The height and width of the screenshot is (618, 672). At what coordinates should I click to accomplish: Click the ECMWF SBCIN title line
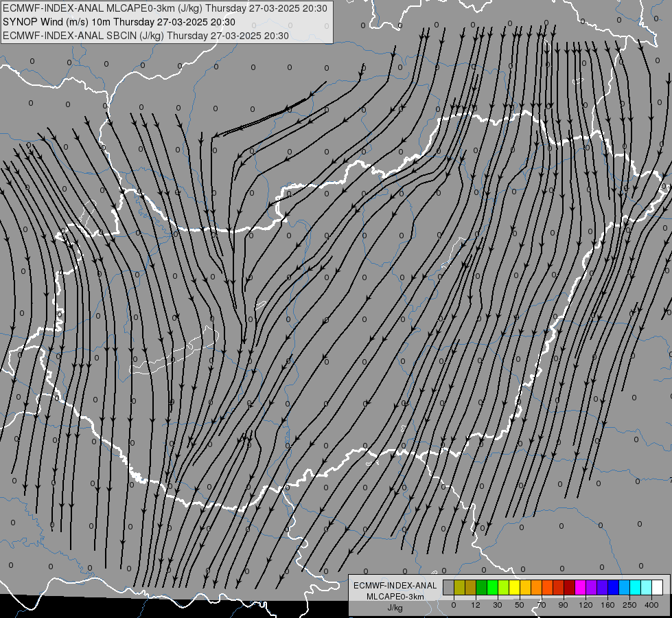click(x=146, y=36)
